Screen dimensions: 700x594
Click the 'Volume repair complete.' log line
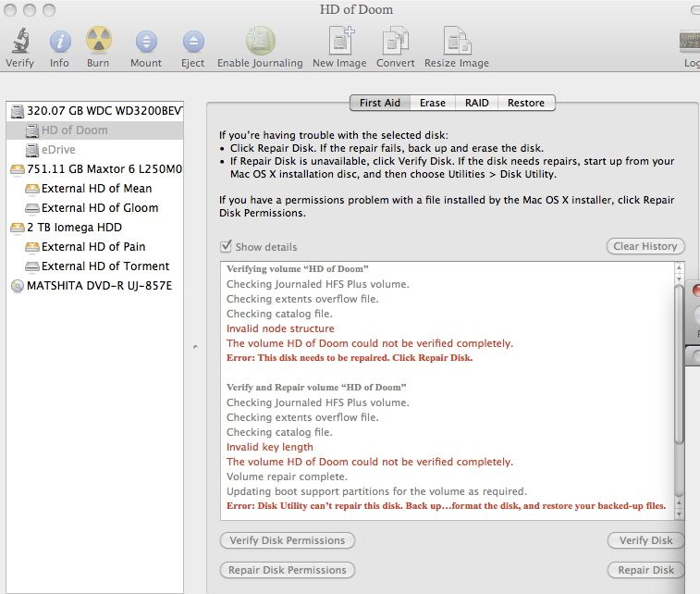coord(287,476)
